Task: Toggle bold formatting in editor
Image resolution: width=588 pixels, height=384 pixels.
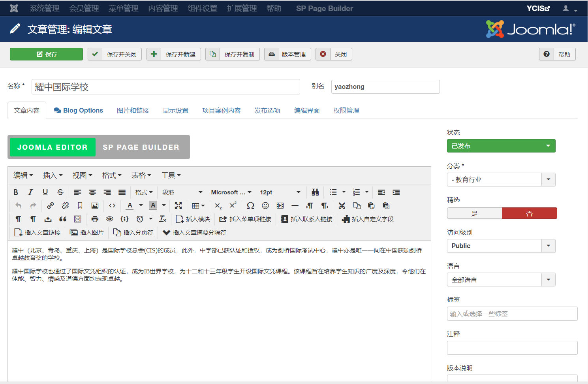Action: pos(16,192)
